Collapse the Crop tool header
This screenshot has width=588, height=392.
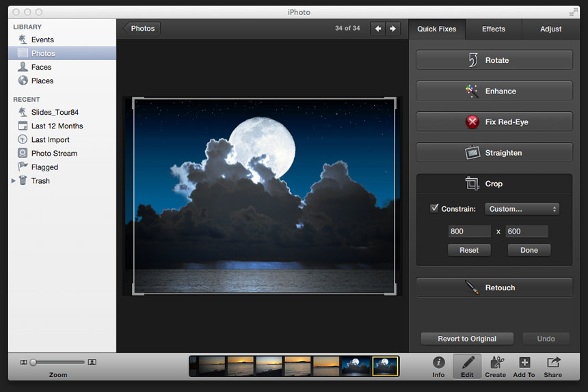point(494,184)
